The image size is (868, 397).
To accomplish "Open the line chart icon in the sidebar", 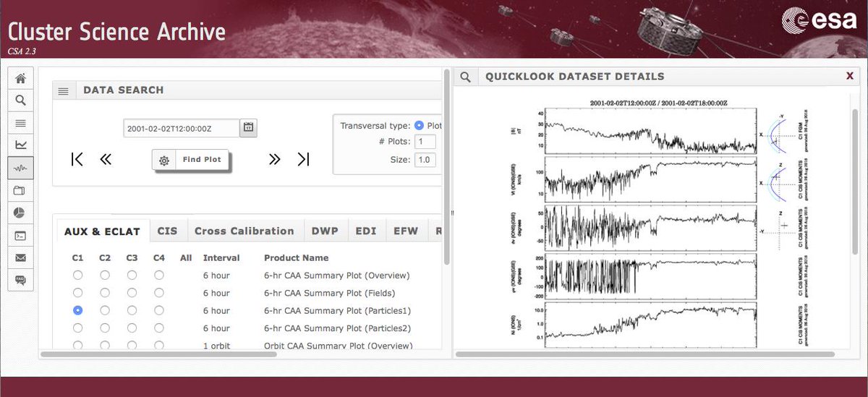I will coord(20,145).
